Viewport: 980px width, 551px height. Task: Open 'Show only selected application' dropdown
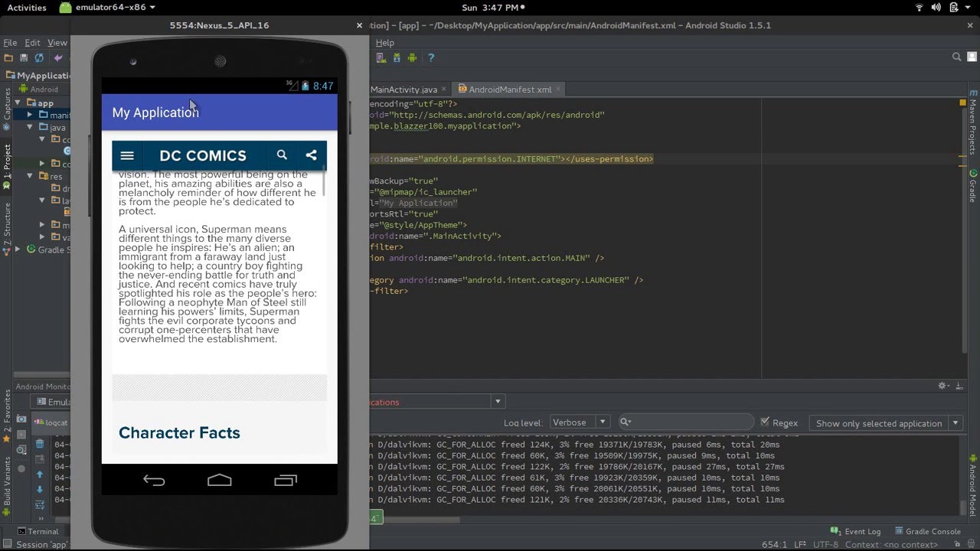886,422
